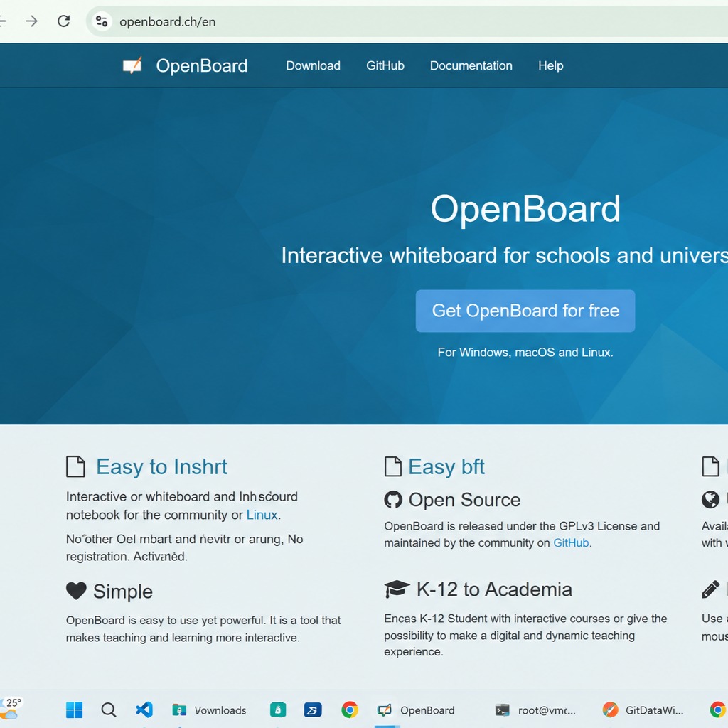Click the K-12 to Academia heading

494,589
